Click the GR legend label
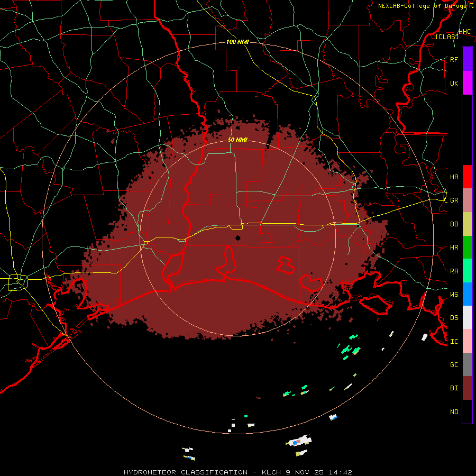The width and height of the screenshot is (476, 476). click(454, 200)
